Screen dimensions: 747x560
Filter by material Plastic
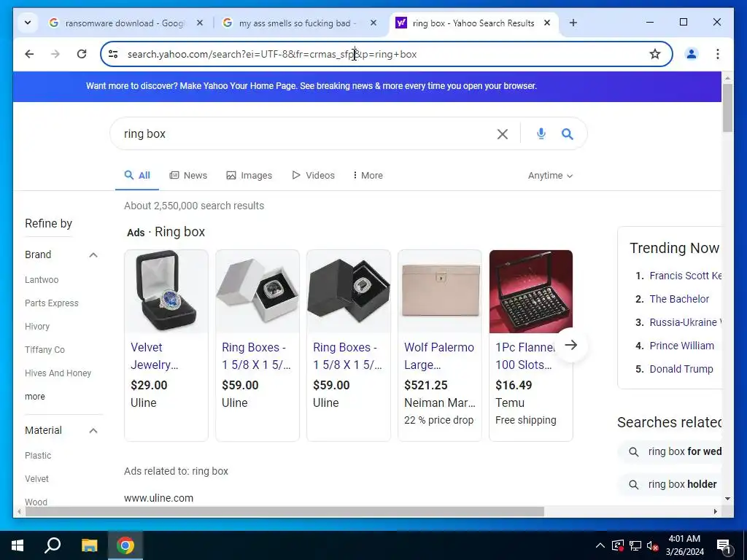(38, 456)
